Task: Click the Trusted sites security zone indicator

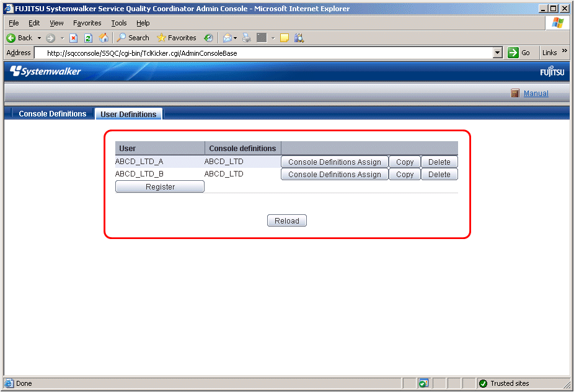Action: (504, 383)
